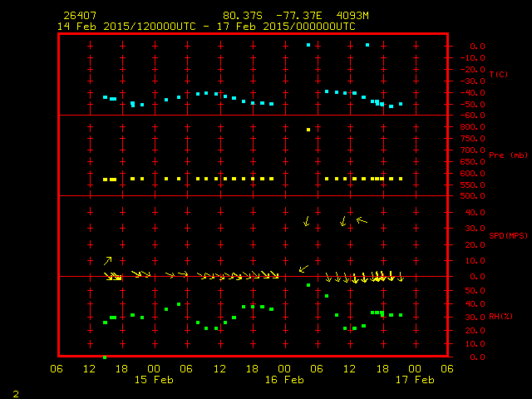Click the 14 Feb 2015/120000UTC start time
The width and height of the screenshot is (532, 399).
(x=126, y=26)
